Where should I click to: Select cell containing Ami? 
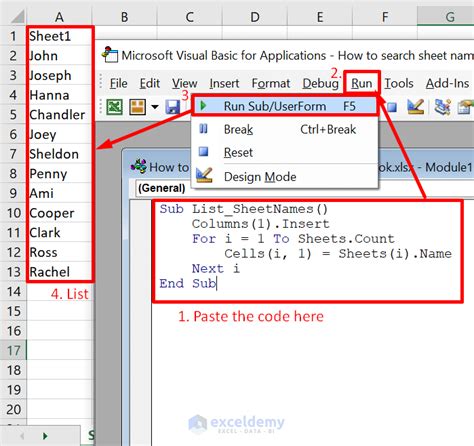pos(59,193)
